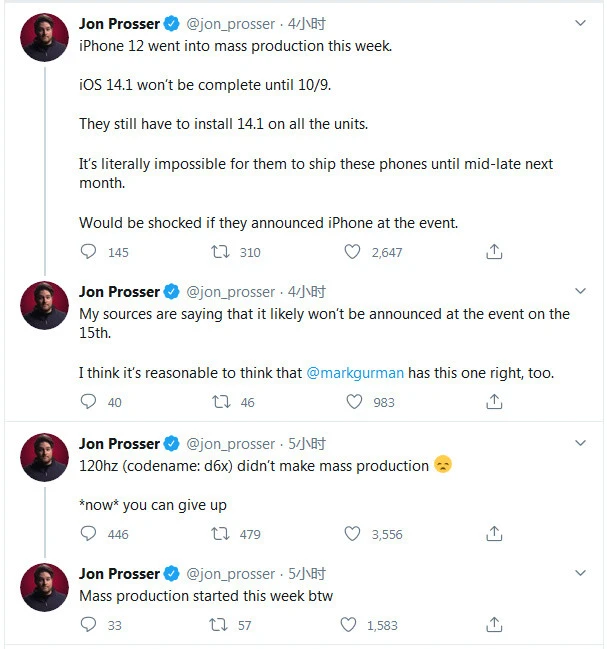Open the more menu on the @markgurman tweet
The width and height of the screenshot is (607, 649).
coord(580,293)
